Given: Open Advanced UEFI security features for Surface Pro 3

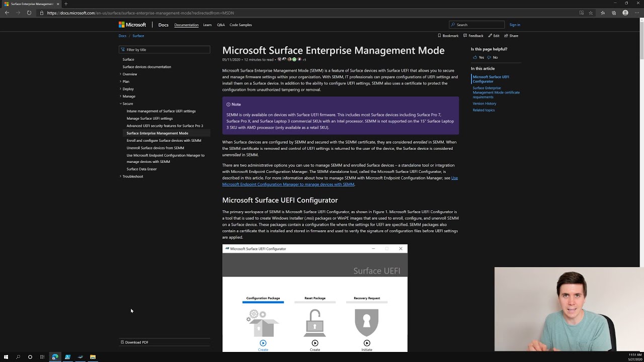Looking at the screenshot, I should (165, 126).
